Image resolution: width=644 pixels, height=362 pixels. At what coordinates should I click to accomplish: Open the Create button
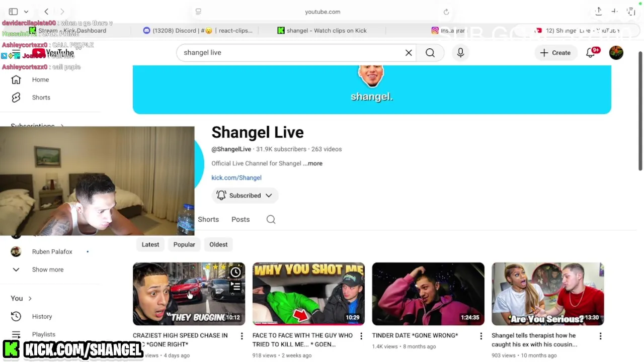(555, 53)
